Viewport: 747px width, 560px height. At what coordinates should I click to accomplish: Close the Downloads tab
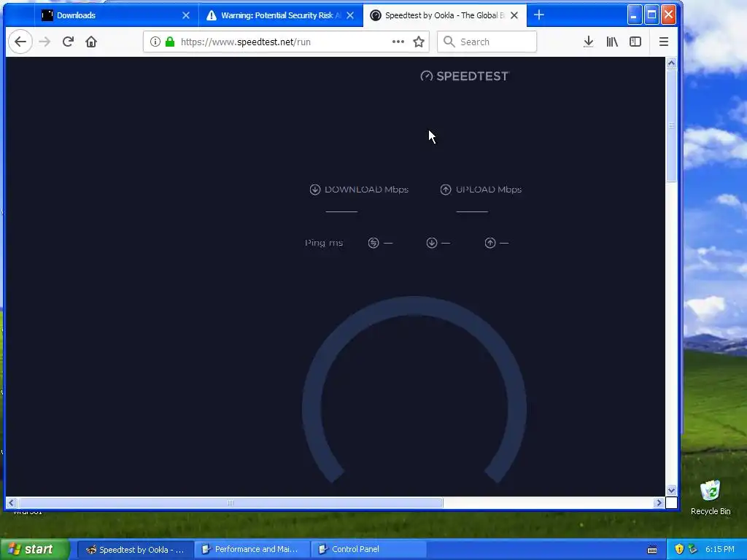(186, 15)
